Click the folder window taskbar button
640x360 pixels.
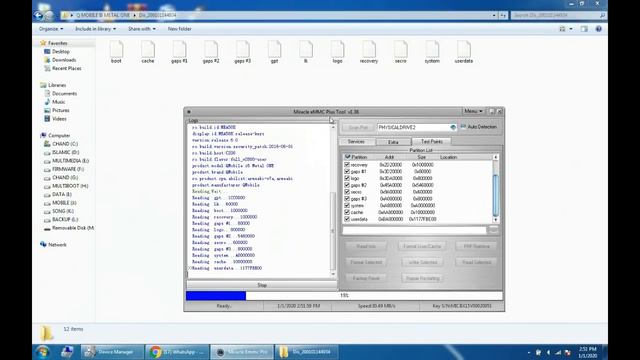point(307,352)
